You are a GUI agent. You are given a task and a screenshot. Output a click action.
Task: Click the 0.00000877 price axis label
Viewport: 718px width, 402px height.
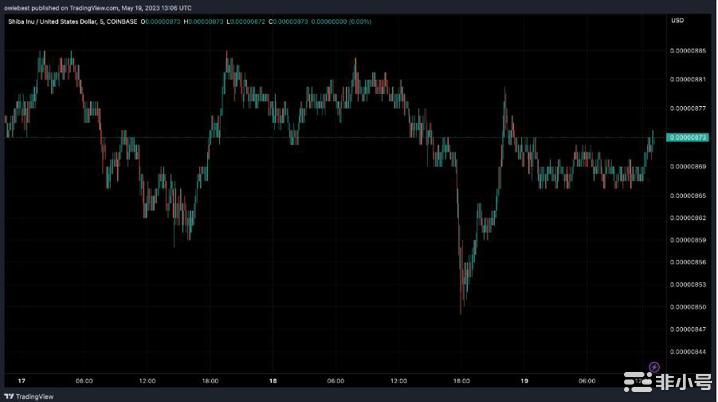(687, 107)
